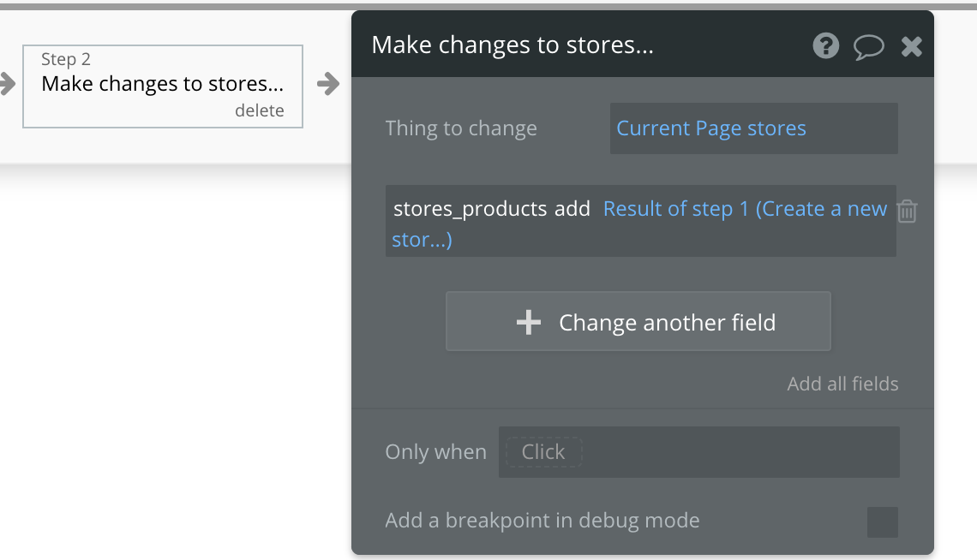Click the panel title Make changes to stores
The width and height of the screenshot is (977, 560).
[512, 45]
